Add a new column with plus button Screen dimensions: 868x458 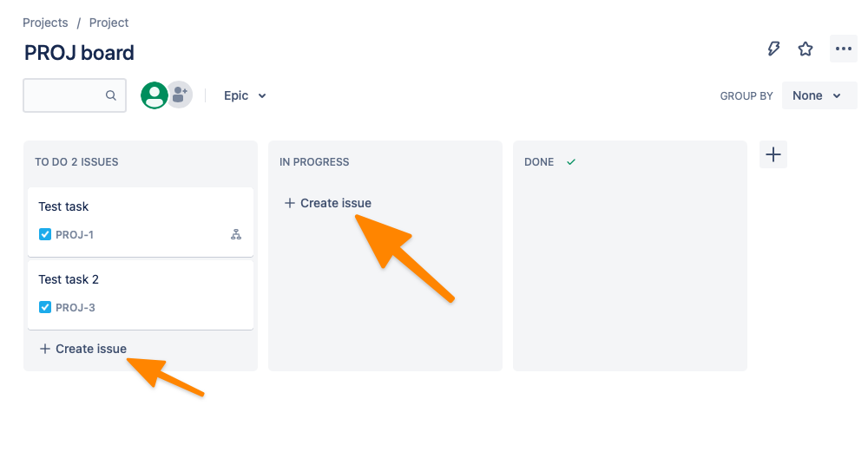click(773, 155)
